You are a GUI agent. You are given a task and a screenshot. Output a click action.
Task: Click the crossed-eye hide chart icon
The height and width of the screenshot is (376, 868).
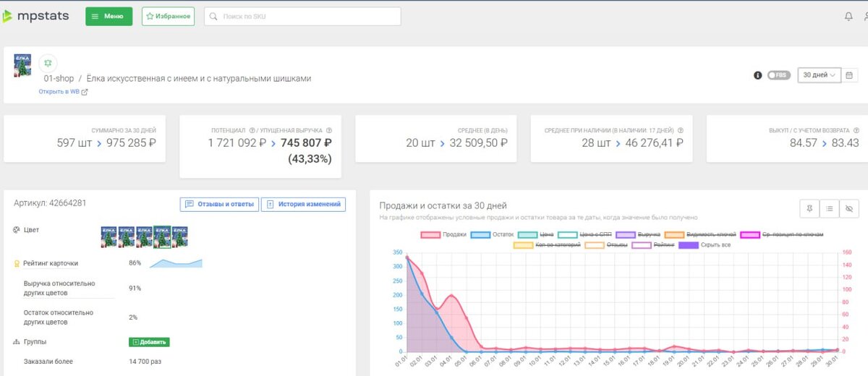[849, 208]
